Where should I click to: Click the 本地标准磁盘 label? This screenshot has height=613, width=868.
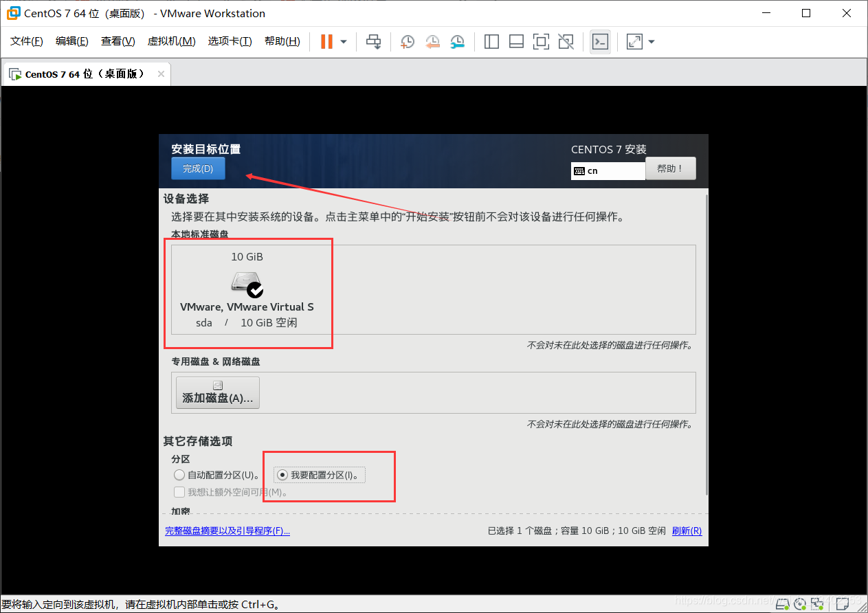pyautogui.click(x=200, y=234)
